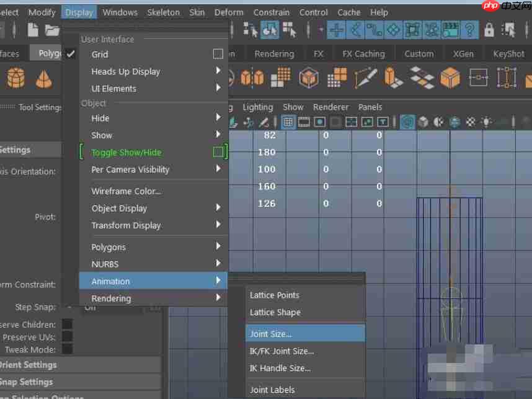Choose IK Handle Size... entry

[305, 368]
